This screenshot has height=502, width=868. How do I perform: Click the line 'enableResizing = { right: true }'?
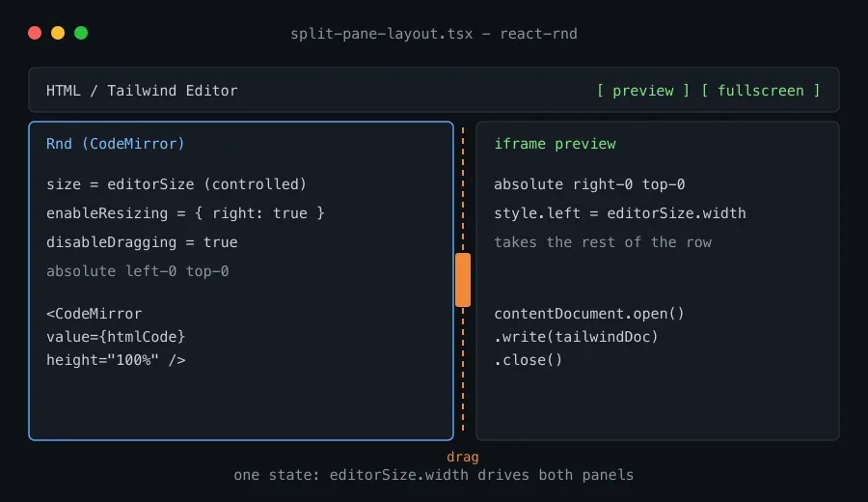tap(185, 213)
